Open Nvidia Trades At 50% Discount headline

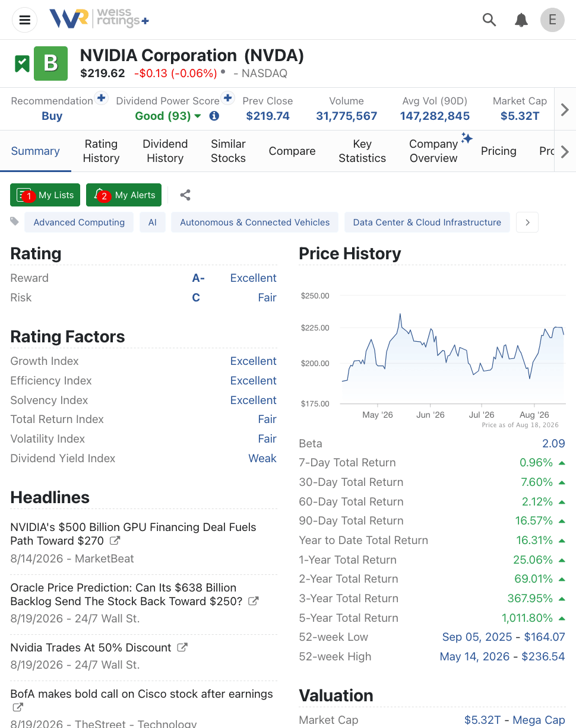pyautogui.click(x=91, y=648)
